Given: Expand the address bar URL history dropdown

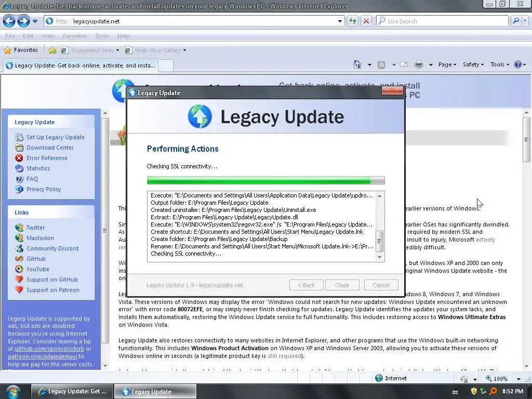Looking at the screenshot, I should pos(340,21).
